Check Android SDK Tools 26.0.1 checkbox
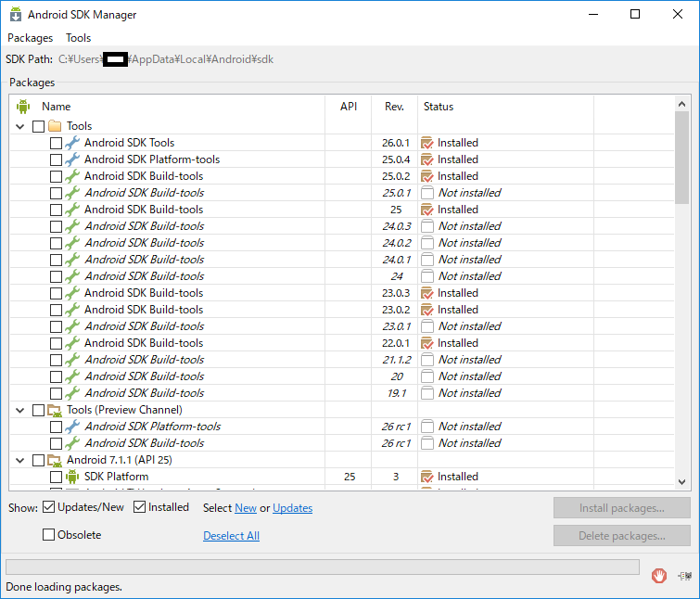Image resolution: width=700 pixels, height=599 pixels. [x=56, y=144]
